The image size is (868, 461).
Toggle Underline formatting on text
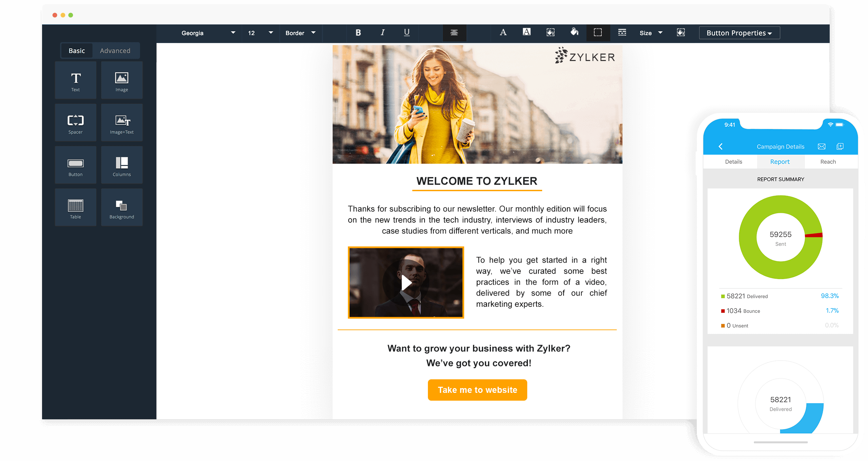tap(406, 32)
